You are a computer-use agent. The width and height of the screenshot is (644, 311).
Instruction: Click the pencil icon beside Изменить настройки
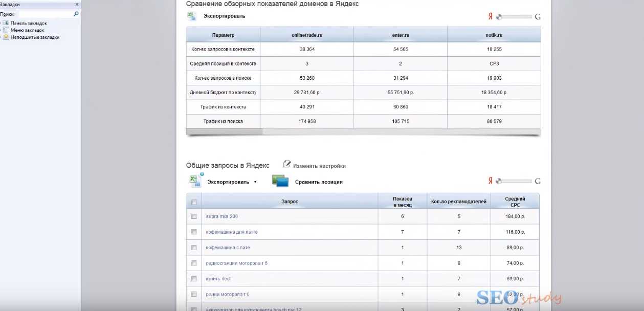pos(287,164)
